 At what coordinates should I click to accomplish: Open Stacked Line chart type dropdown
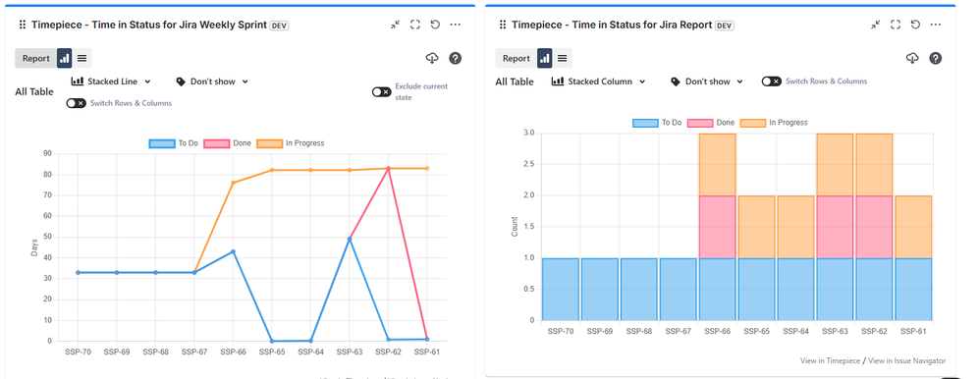click(x=111, y=81)
